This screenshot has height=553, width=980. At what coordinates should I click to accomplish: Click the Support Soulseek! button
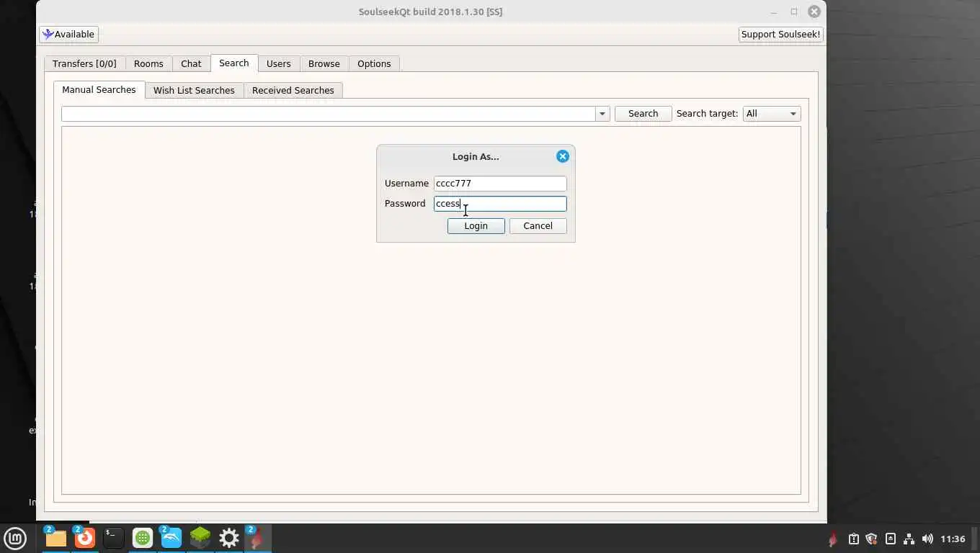coord(781,34)
